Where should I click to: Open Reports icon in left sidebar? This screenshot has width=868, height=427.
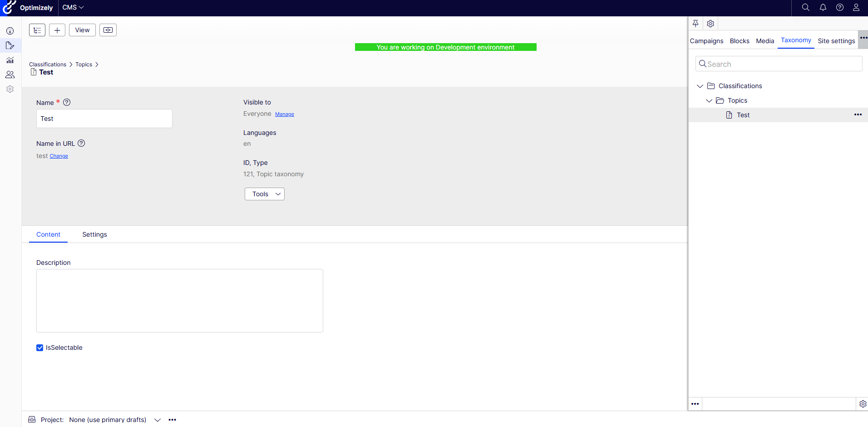[x=10, y=60]
